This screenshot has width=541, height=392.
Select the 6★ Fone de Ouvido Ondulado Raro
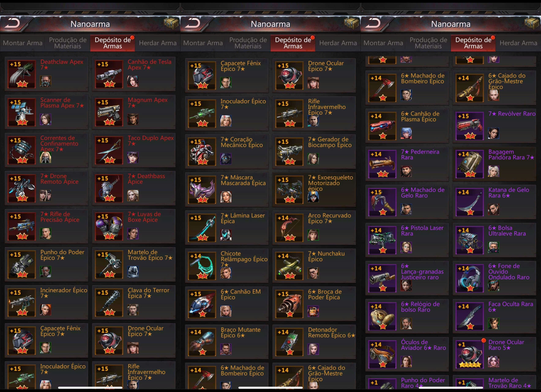coord(494,278)
